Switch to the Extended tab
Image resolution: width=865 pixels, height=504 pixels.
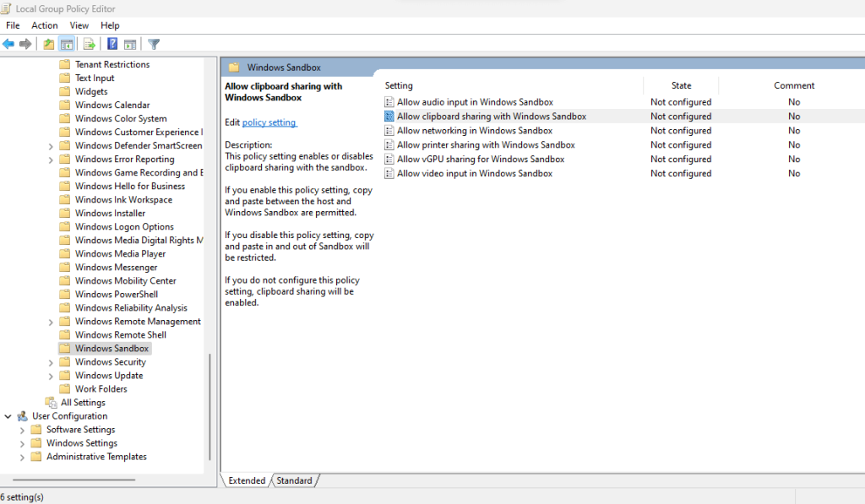[x=247, y=481]
